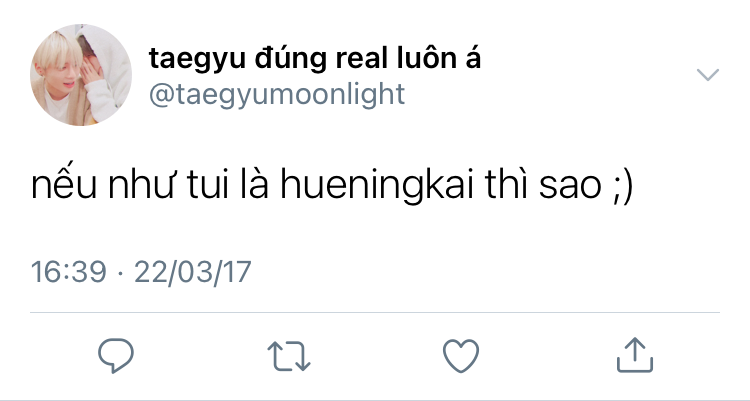Viewport: 750px width, 401px height.
Task: Tap the comment bubble below the tweet
Action: (x=116, y=355)
